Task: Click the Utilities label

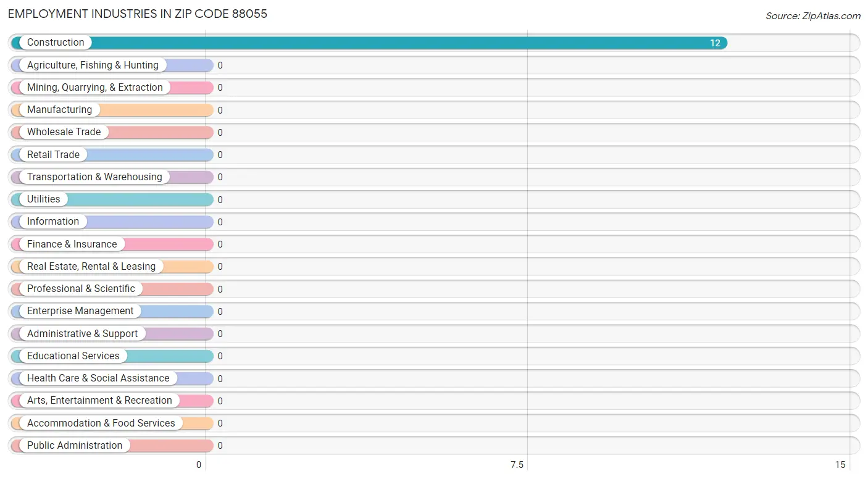Action: (x=44, y=199)
